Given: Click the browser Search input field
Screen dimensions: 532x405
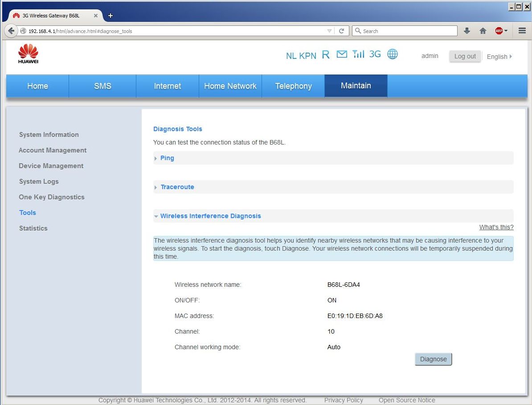Looking at the screenshot, I should tap(405, 31).
